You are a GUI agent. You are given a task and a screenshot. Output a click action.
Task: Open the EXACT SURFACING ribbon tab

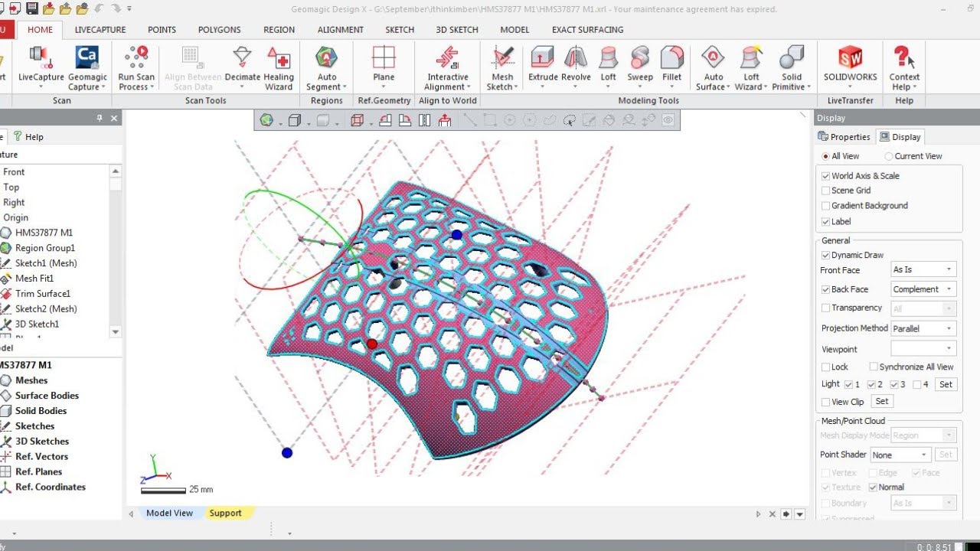588,30
